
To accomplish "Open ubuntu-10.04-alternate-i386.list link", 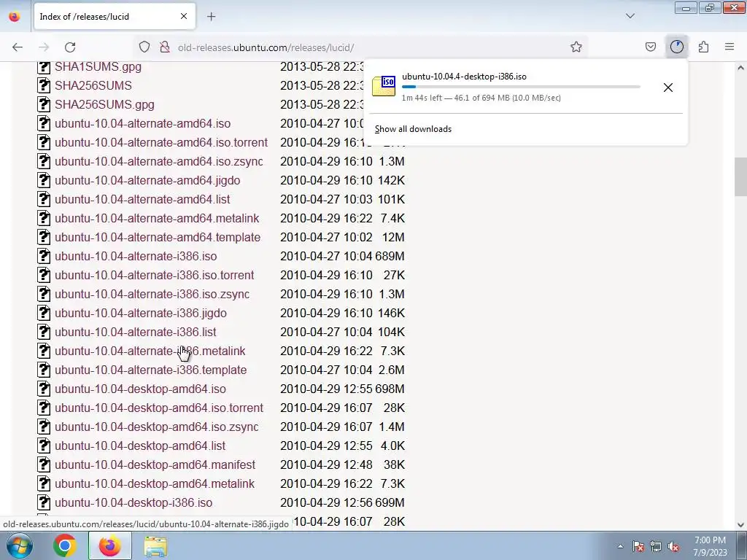I will pos(135,332).
